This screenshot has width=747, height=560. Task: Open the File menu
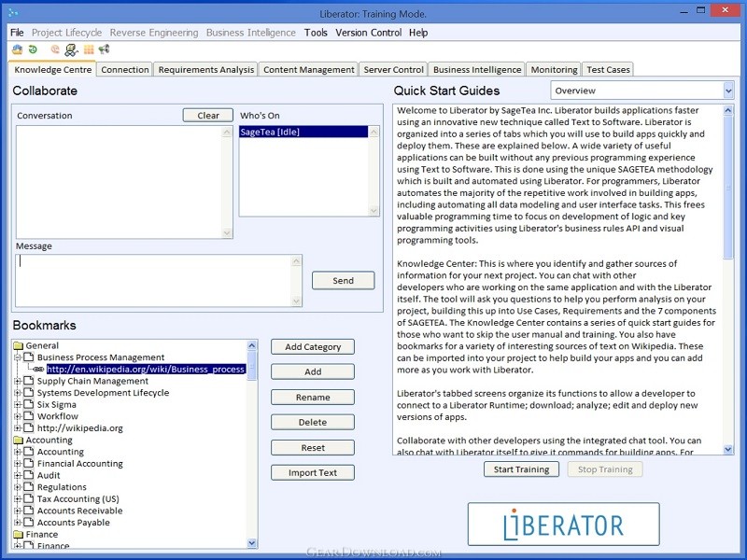pyautogui.click(x=17, y=33)
